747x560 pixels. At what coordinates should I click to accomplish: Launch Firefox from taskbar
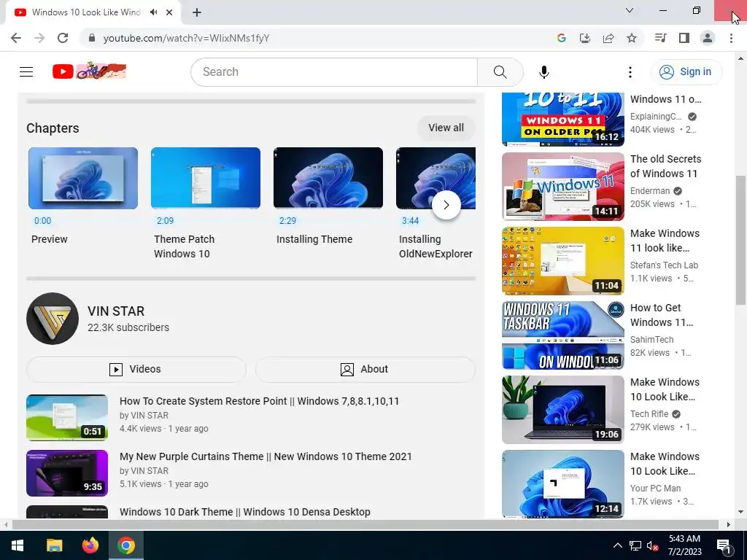90,545
